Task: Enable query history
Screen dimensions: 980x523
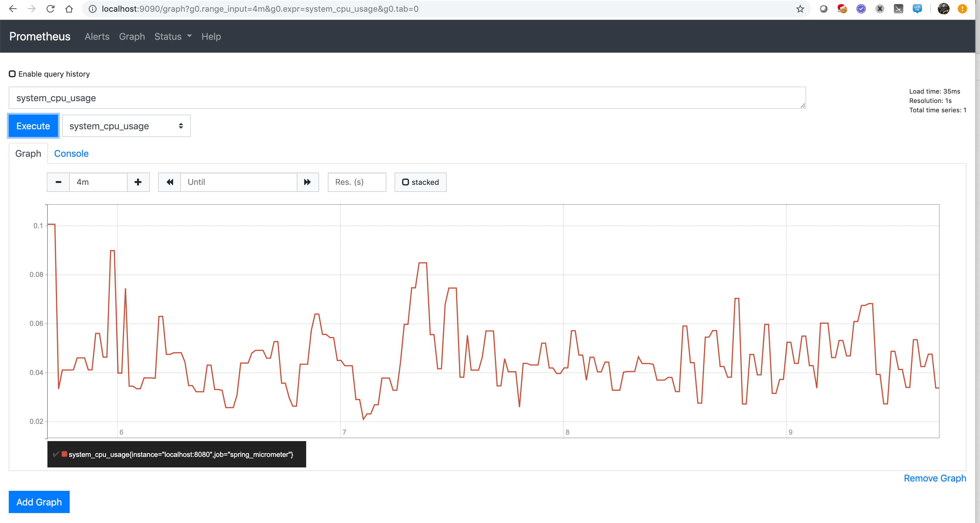Action: pos(12,74)
